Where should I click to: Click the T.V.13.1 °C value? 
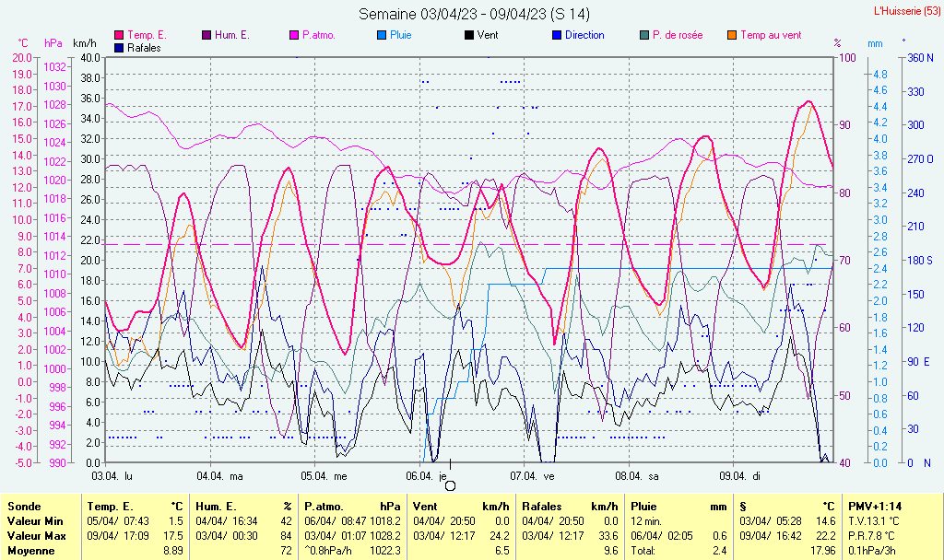click(x=874, y=521)
